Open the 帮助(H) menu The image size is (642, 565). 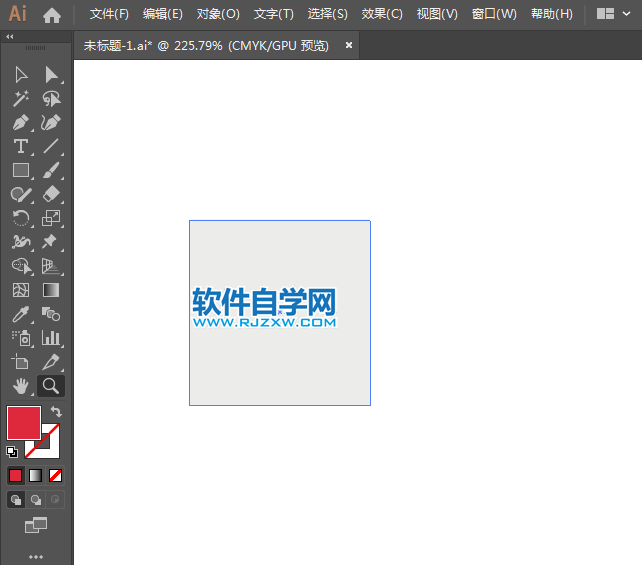(552, 14)
